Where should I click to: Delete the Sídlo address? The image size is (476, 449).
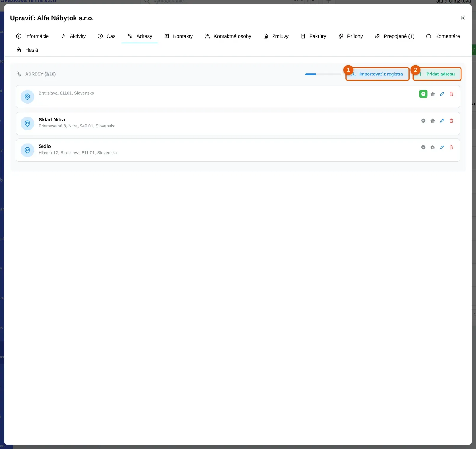(451, 147)
